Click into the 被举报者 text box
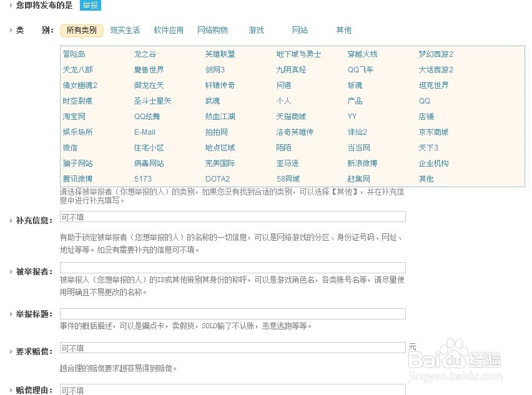This screenshot has width=532, height=395. [x=233, y=268]
